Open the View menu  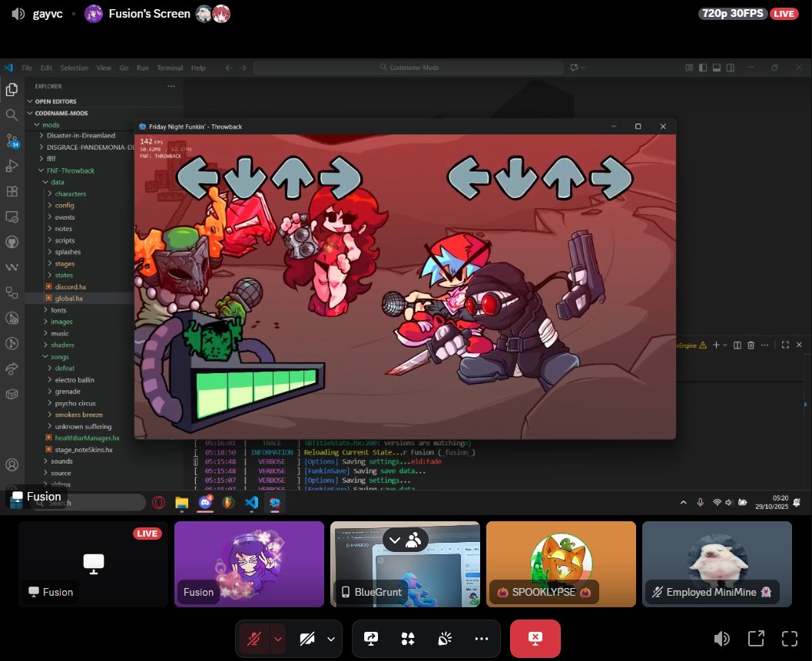(104, 68)
